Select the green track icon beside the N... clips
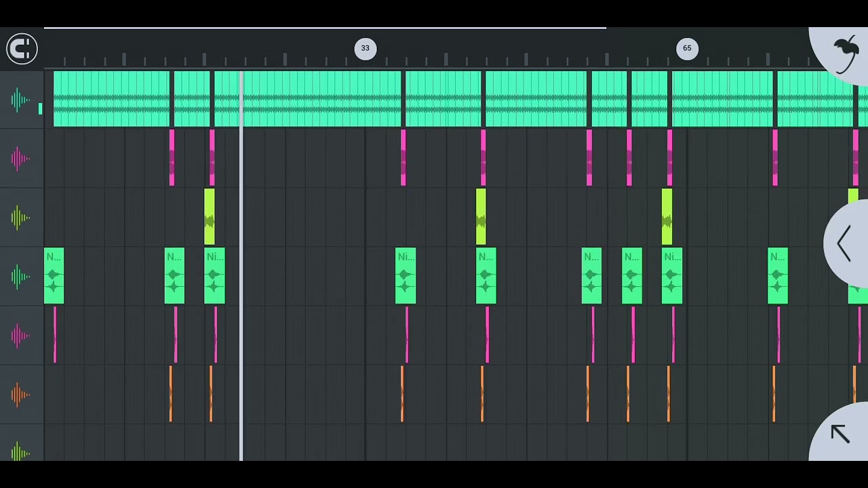 point(20,277)
